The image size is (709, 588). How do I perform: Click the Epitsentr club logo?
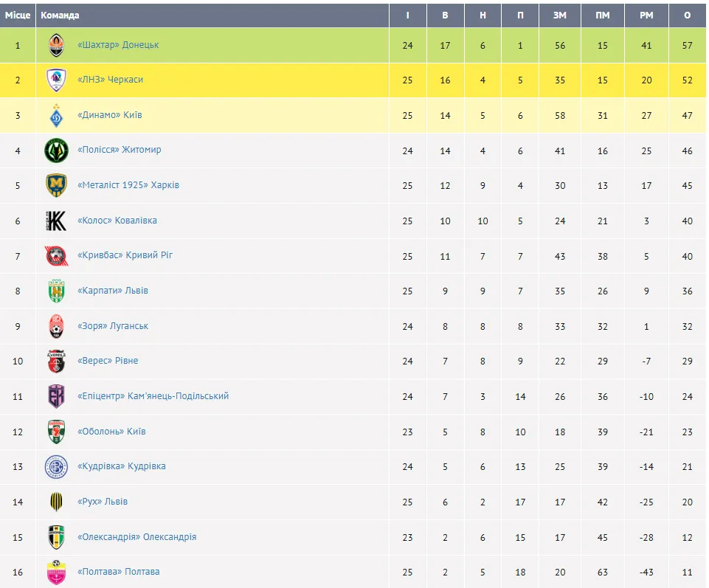(57, 396)
